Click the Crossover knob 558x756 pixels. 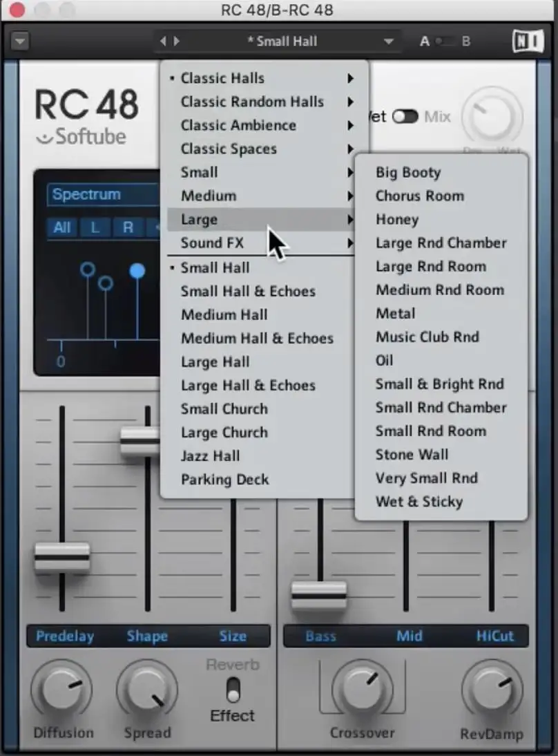[x=362, y=690]
